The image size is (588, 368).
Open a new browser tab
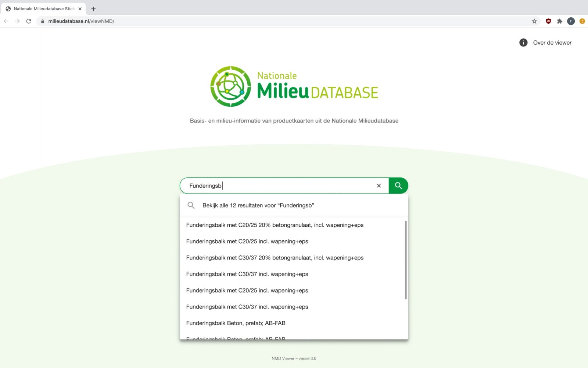coord(93,8)
